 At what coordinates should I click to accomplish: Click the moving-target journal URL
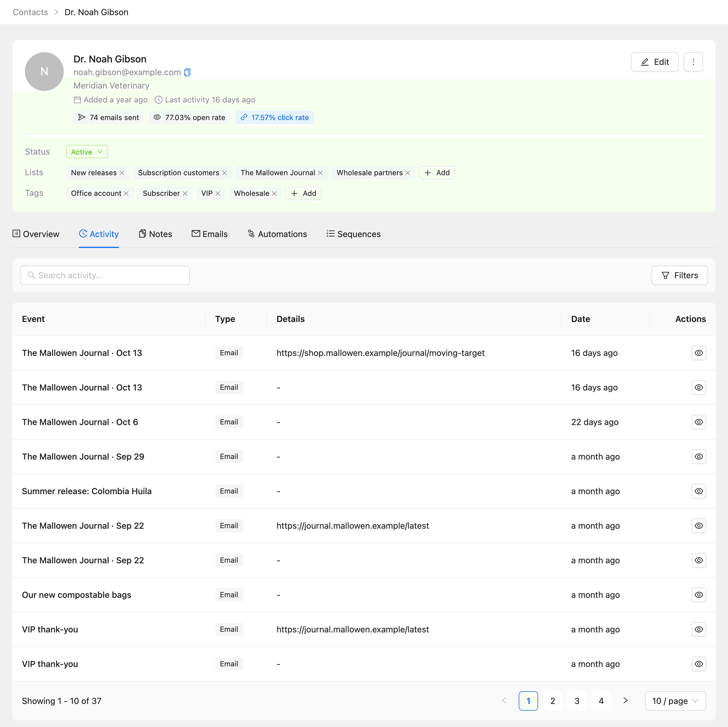point(381,353)
